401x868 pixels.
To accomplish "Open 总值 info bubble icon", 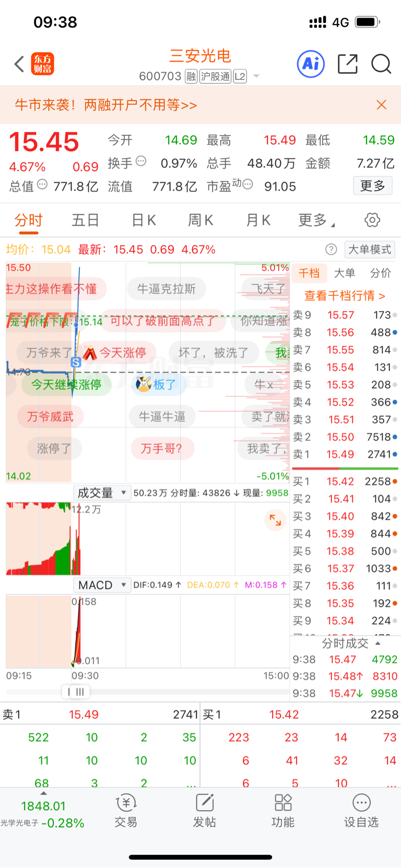I will (42, 184).
